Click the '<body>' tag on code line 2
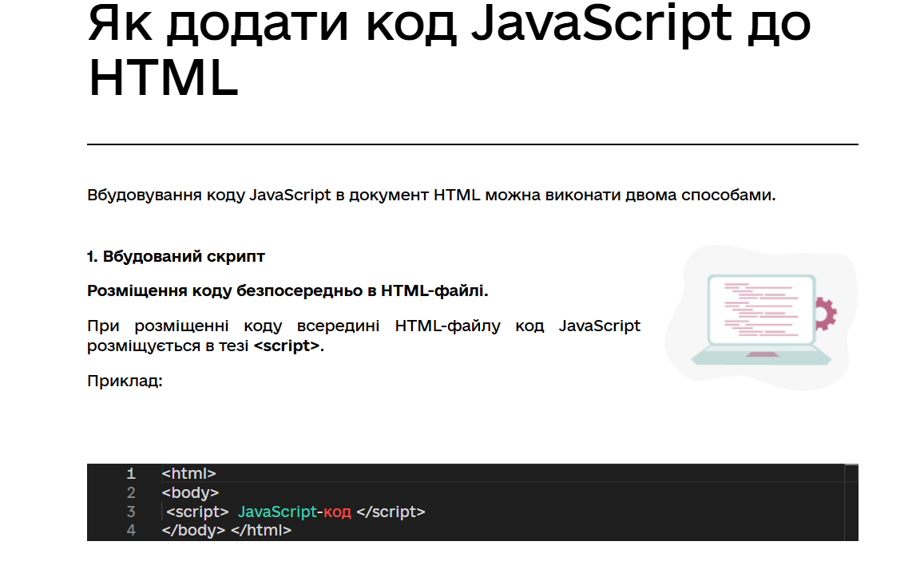 [190, 492]
